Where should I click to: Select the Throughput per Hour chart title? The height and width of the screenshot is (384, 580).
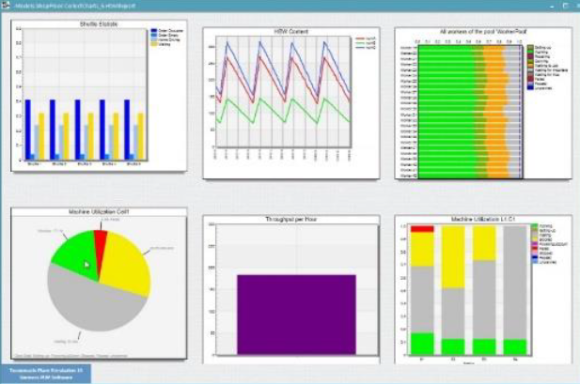291,219
